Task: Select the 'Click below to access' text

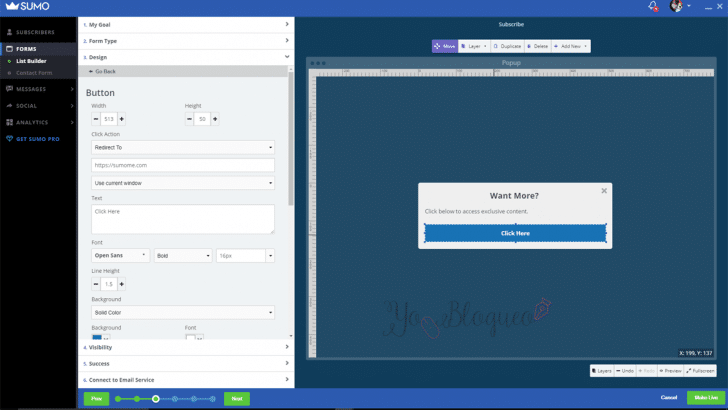Action: click(x=476, y=211)
